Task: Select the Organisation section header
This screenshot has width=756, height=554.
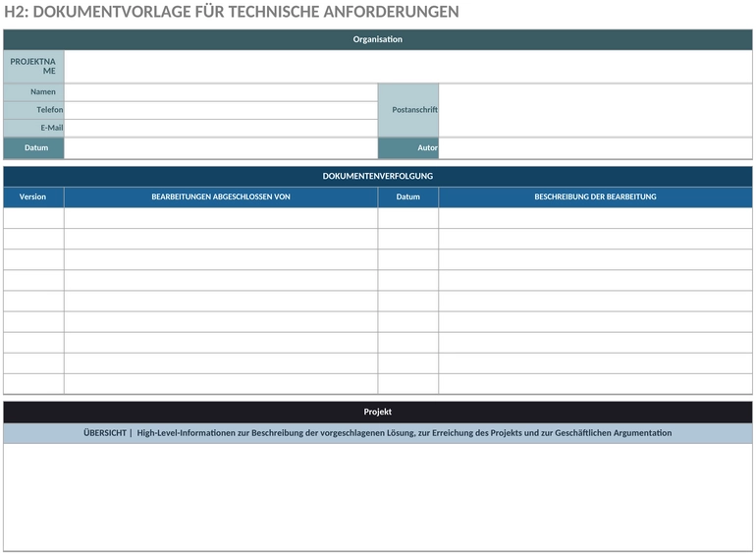Action: [x=378, y=39]
